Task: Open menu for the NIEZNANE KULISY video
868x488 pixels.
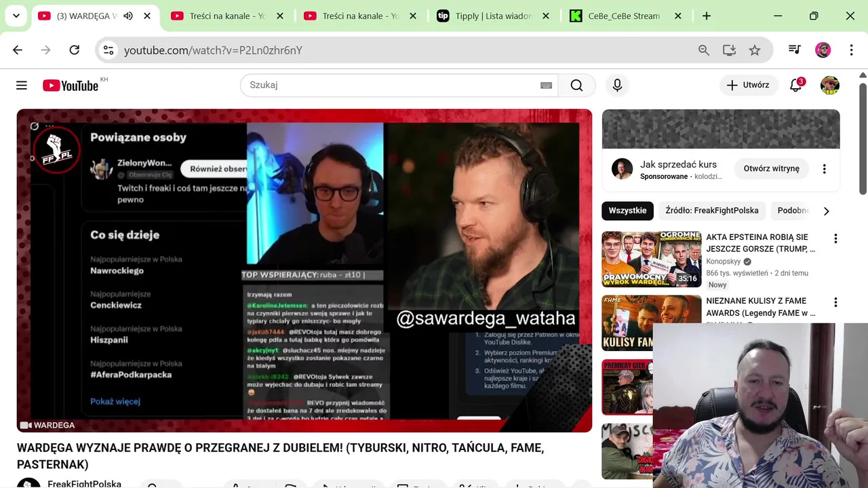Action: [835, 302]
